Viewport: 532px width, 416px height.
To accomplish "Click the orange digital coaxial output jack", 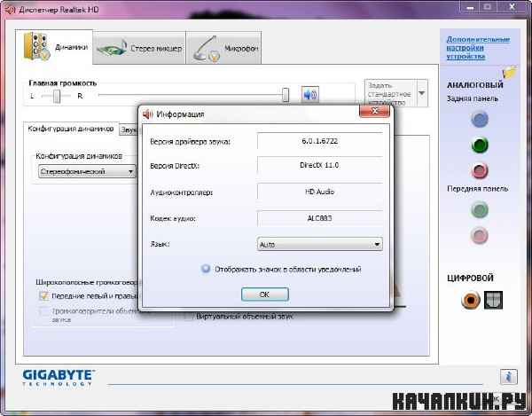I will tap(471, 300).
